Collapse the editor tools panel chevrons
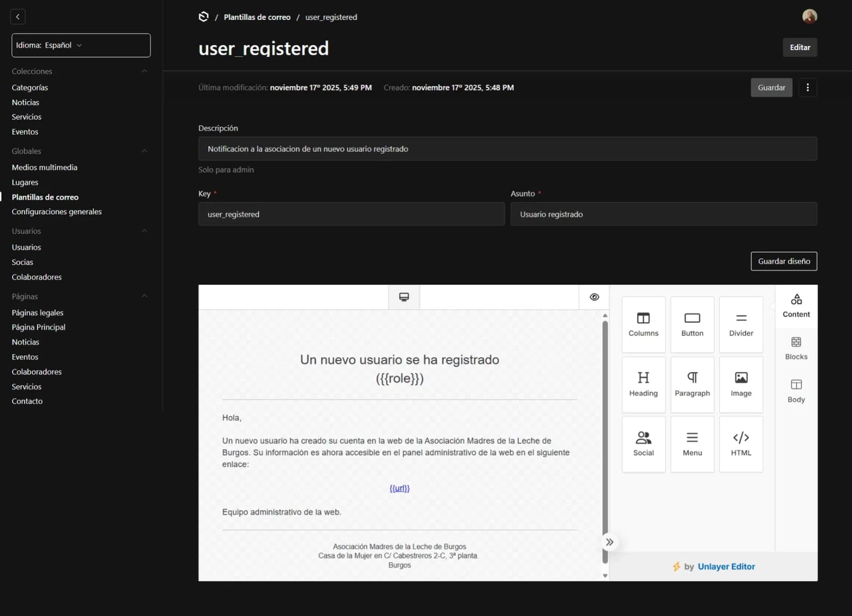 (609, 542)
